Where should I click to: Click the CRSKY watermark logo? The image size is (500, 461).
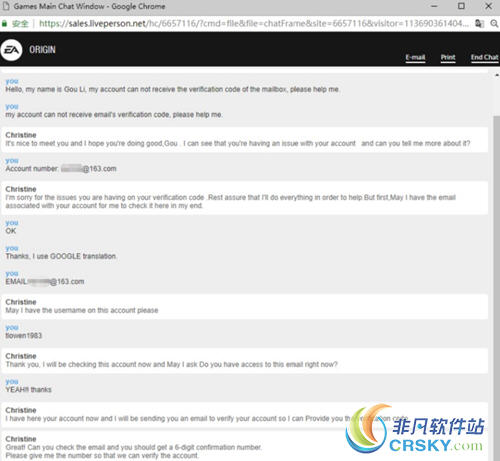click(x=415, y=429)
